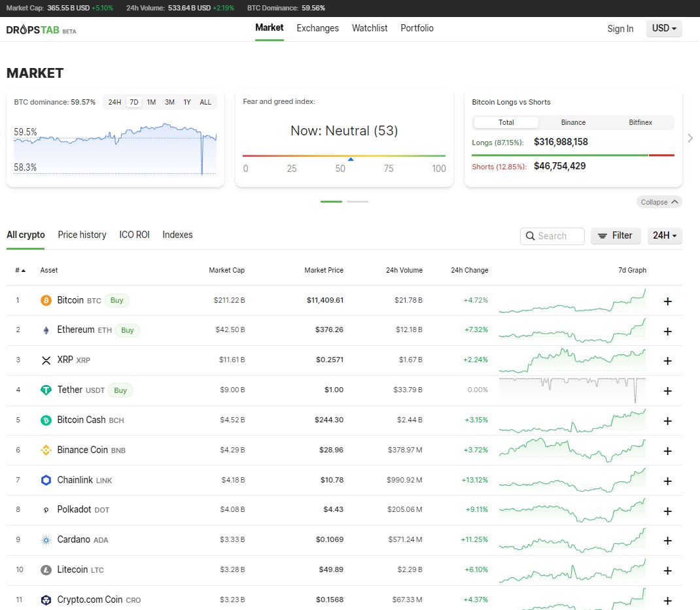Image resolution: width=700 pixels, height=610 pixels.
Task: Set BTC dominance chart to 3M
Action: click(x=169, y=102)
